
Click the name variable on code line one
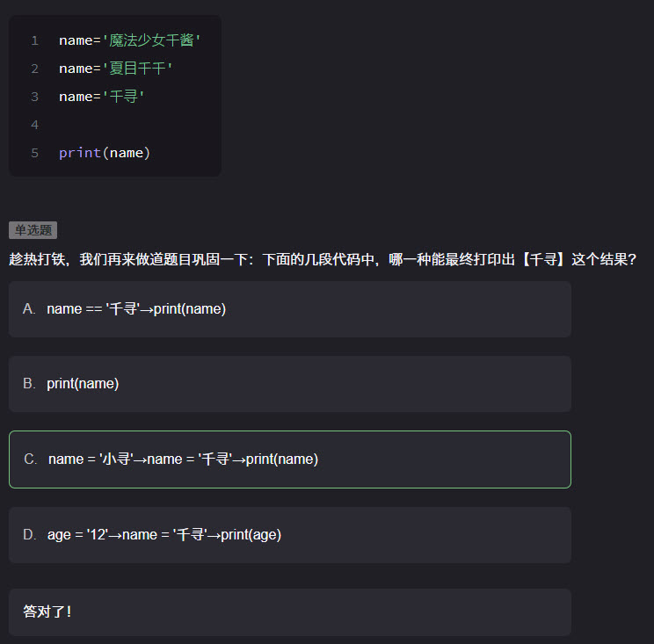tap(76, 40)
